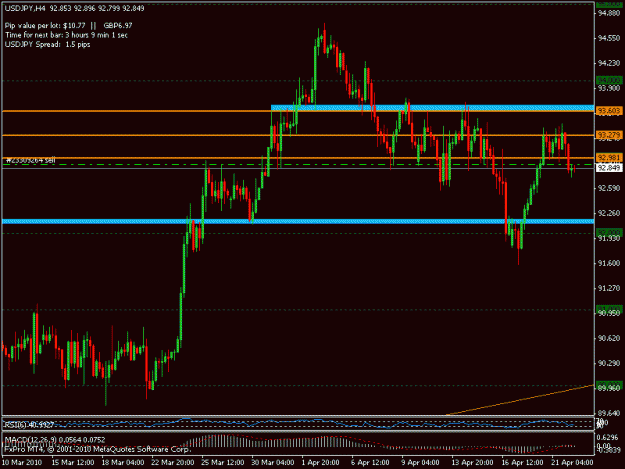This screenshot has height=469, width=625.
Task: Click 'Time for next bar' countdown text
Action: [x=66, y=35]
